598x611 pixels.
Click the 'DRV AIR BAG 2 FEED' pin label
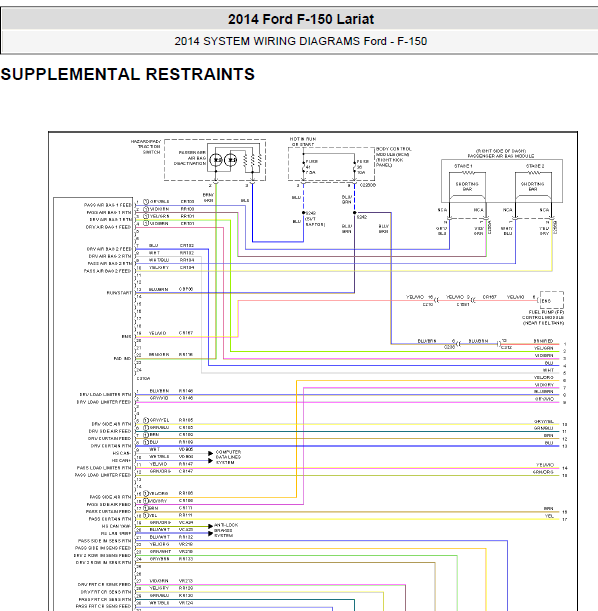[x=109, y=249]
